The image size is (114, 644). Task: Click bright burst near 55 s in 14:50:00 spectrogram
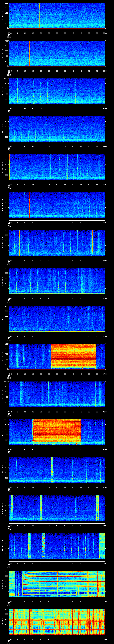pyautogui.click(x=97, y=508)
